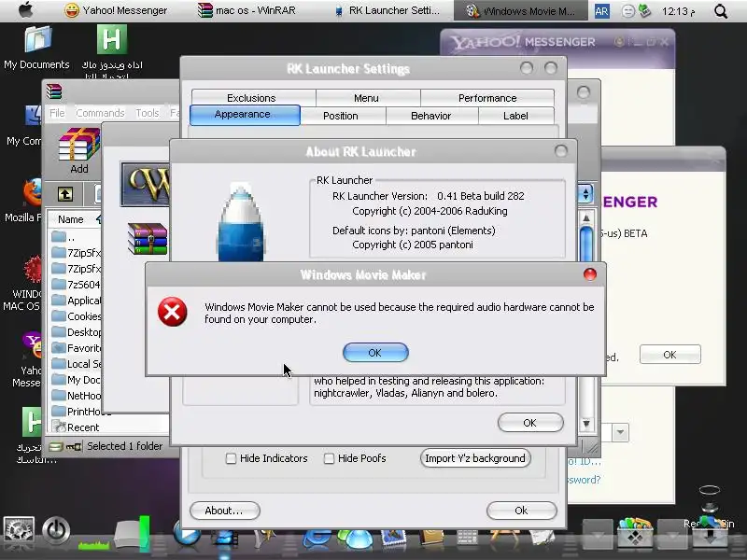Click the blue stepper arrows beside RK Launcher info
This screenshot has height=560, width=747.
coord(585,193)
